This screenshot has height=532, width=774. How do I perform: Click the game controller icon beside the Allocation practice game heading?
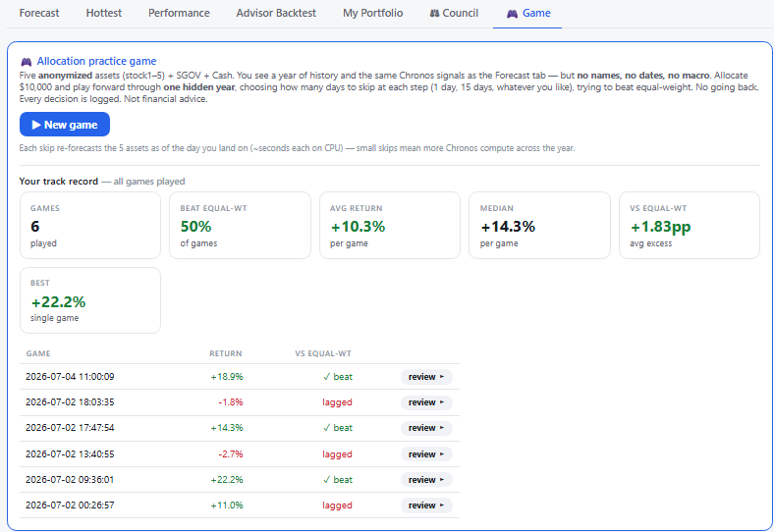[27, 62]
